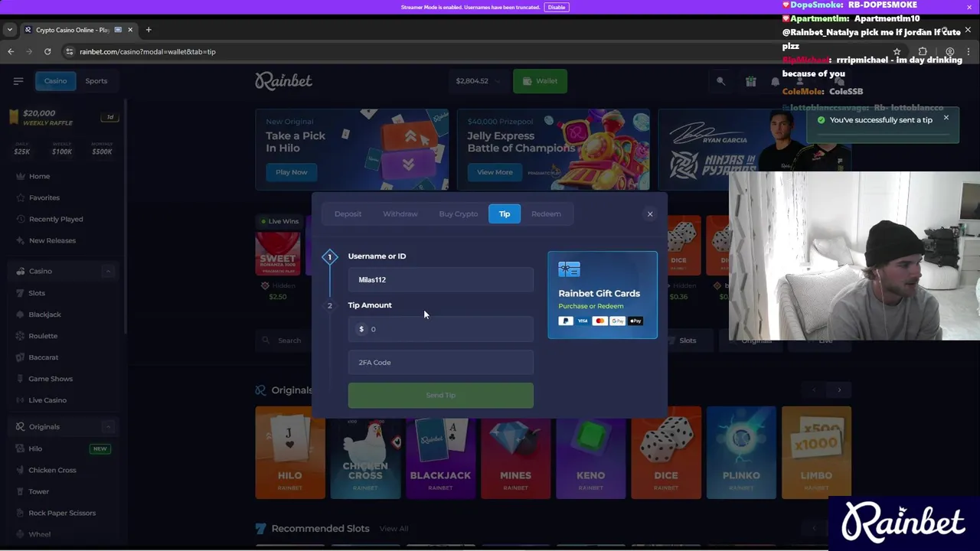The image size is (980, 551).
Task: Expand the balance $2,804.52 dropdown
Action: point(479,81)
